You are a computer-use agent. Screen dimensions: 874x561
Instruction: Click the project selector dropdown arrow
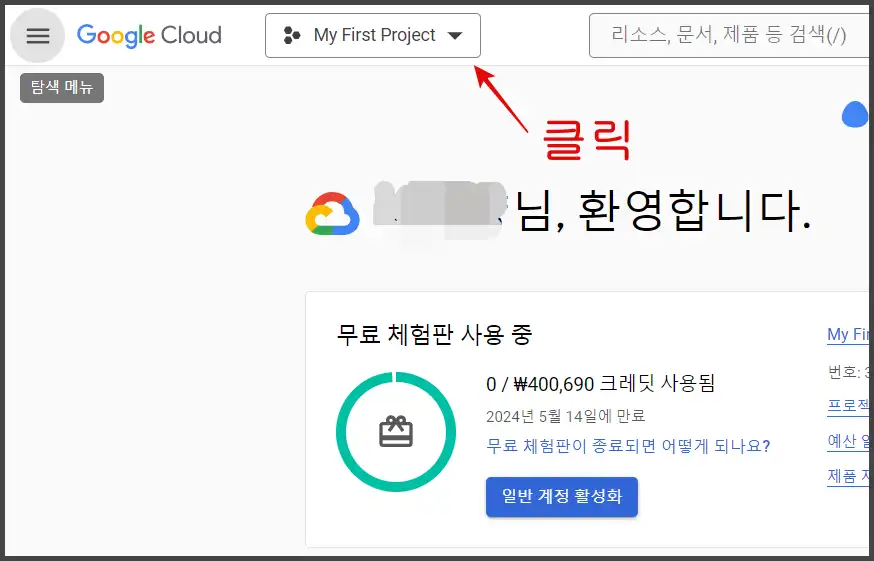click(455, 36)
